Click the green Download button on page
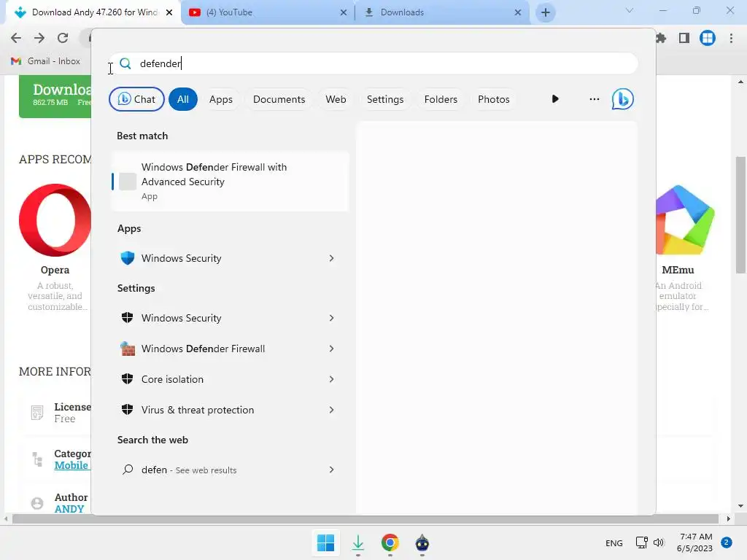This screenshot has width=747, height=560. 55,96
